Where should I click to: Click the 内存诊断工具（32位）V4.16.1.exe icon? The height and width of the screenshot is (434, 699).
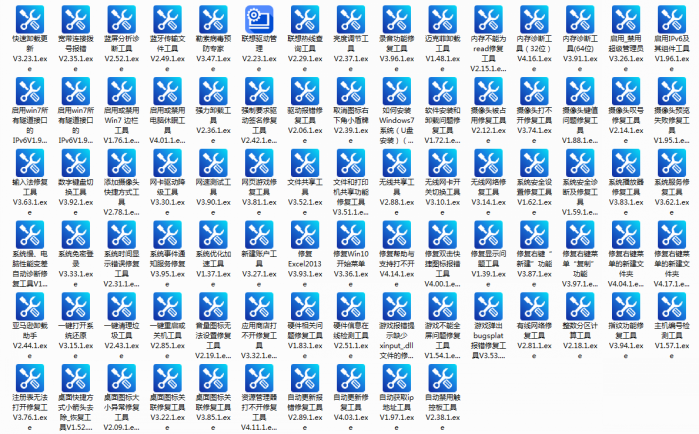click(534, 20)
